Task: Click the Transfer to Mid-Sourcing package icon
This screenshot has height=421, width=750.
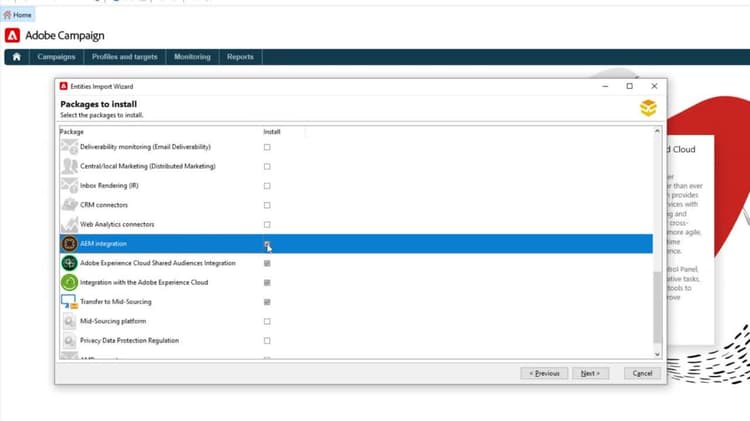Action: pos(69,302)
